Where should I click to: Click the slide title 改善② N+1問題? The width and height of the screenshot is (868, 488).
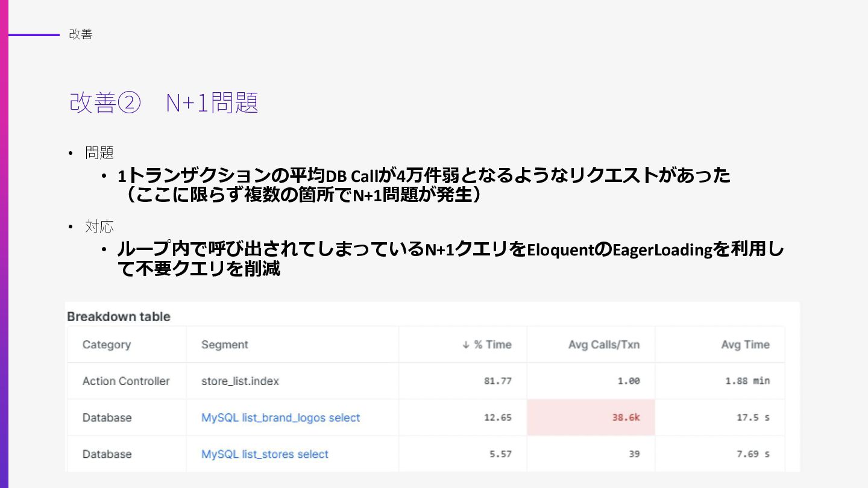pyautogui.click(x=164, y=102)
